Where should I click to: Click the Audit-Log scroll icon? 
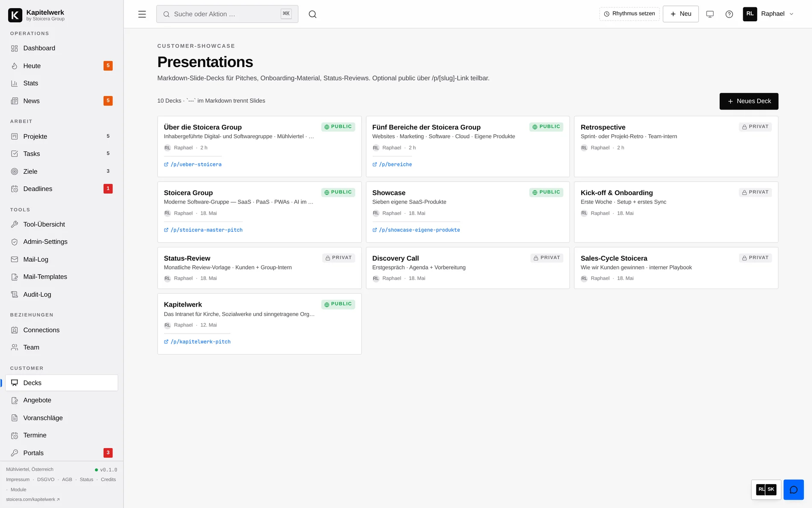(15, 295)
